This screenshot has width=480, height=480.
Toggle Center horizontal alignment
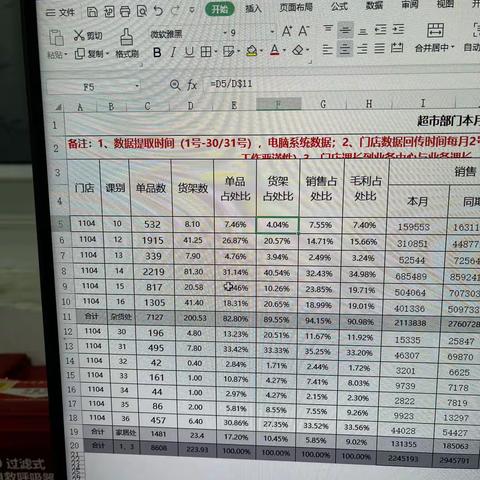(x=345, y=49)
